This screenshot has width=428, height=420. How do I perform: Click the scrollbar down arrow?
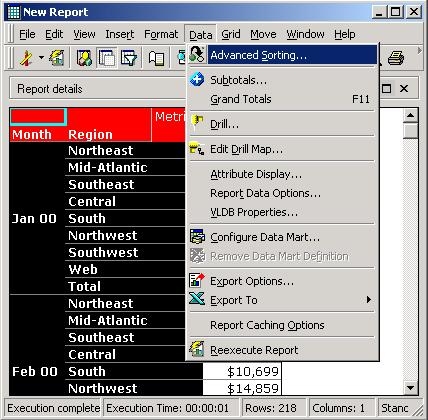click(410, 388)
